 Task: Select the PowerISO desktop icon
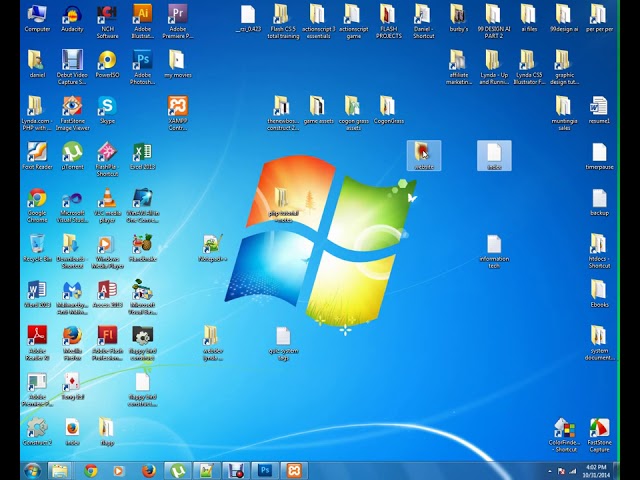(107, 64)
